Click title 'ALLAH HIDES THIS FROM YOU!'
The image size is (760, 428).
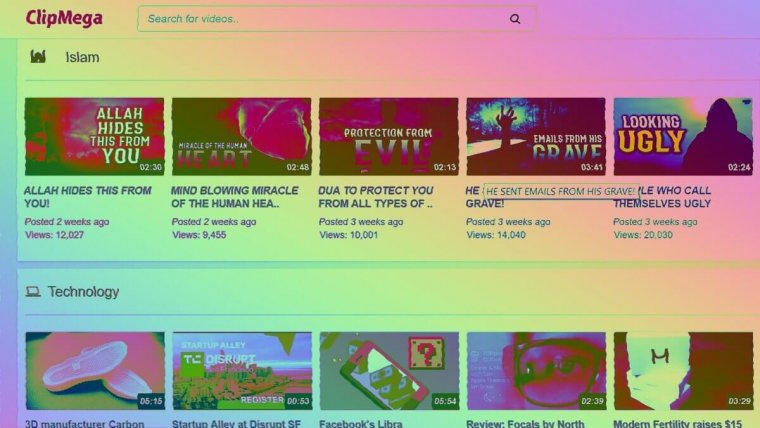tap(88, 197)
